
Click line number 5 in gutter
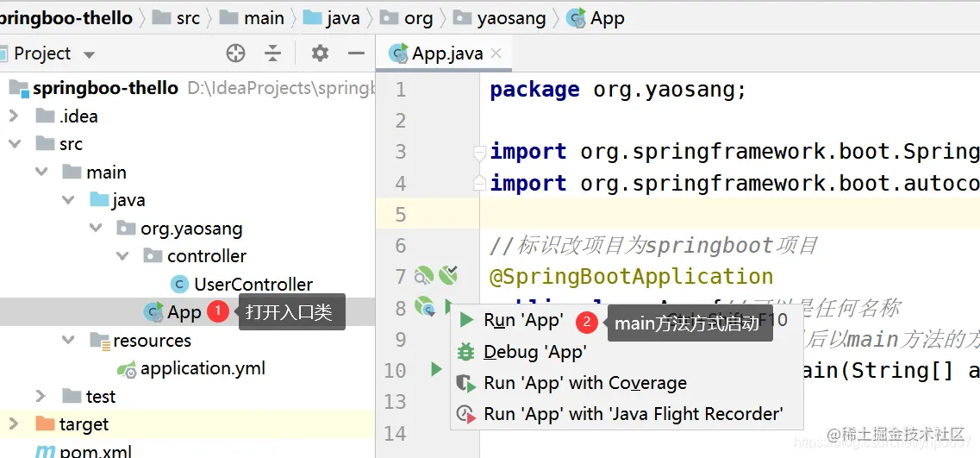click(401, 215)
